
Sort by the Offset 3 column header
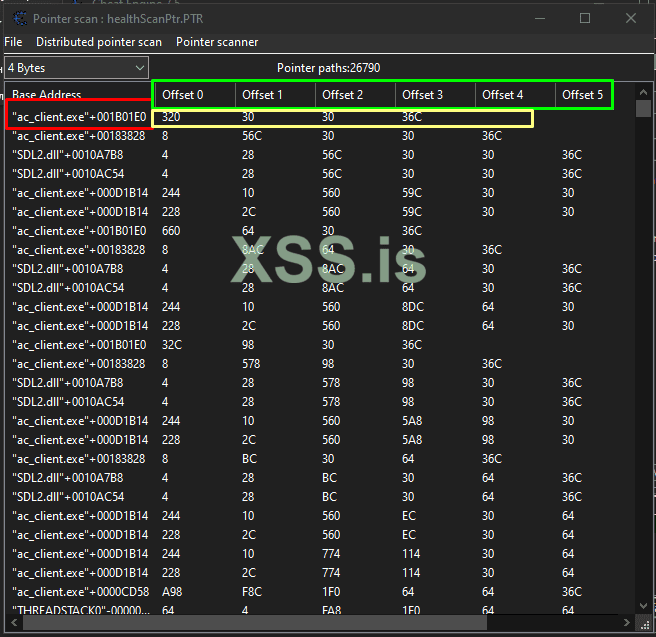coord(435,95)
